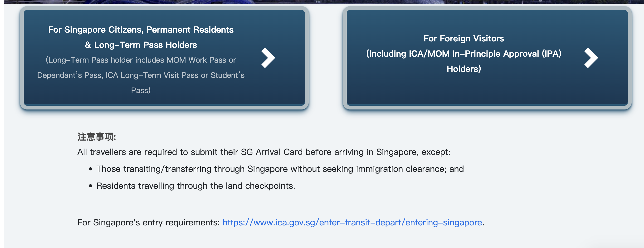
Task: Click bullet dot before Residents travelling item
Action: point(91,186)
